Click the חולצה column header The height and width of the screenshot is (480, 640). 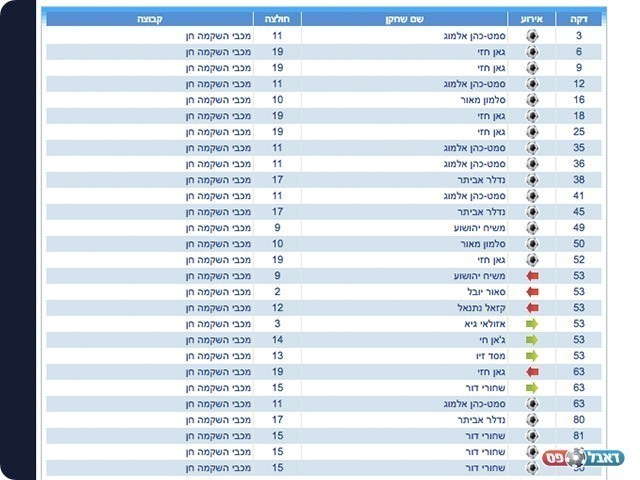tap(277, 19)
